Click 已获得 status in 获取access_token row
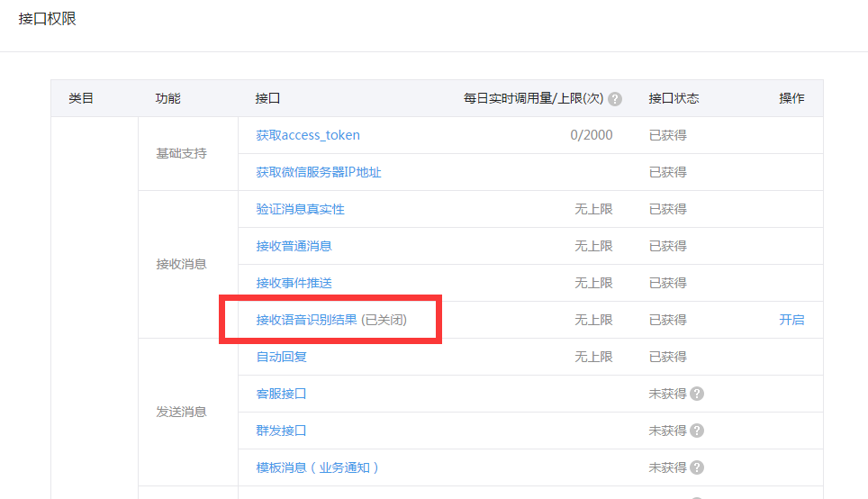868x499 pixels. tap(667, 135)
